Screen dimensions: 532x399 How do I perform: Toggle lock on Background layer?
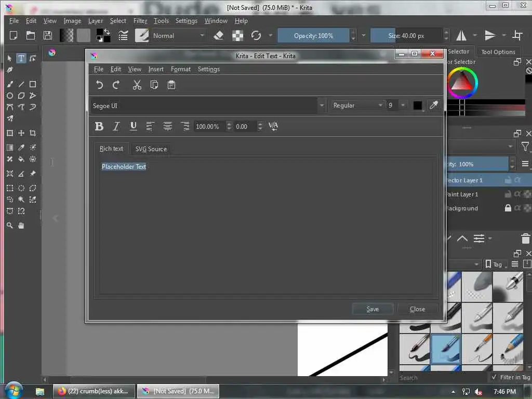point(508,208)
